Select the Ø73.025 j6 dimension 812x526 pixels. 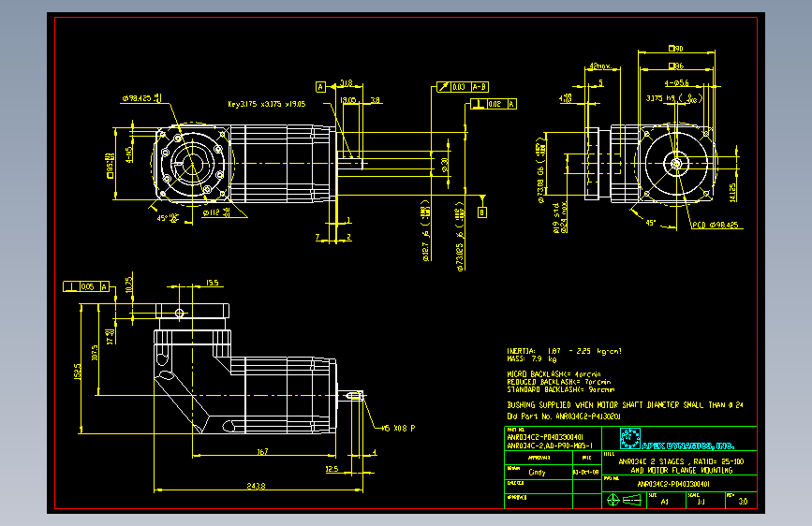pos(460,237)
